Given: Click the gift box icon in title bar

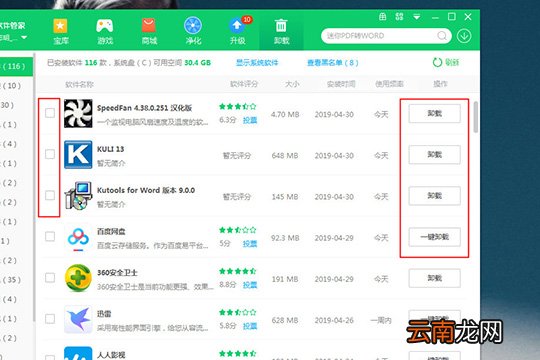Looking at the screenshot, I should [382, 17].
